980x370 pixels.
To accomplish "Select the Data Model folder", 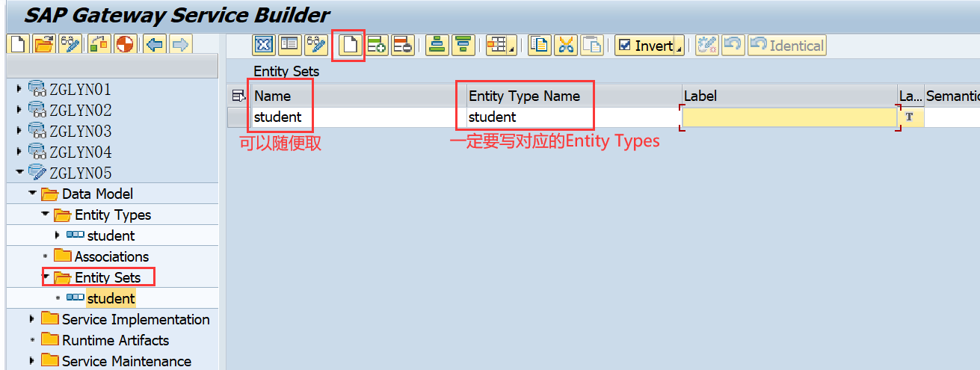I will pyautogui.click(x=97, y=194).
